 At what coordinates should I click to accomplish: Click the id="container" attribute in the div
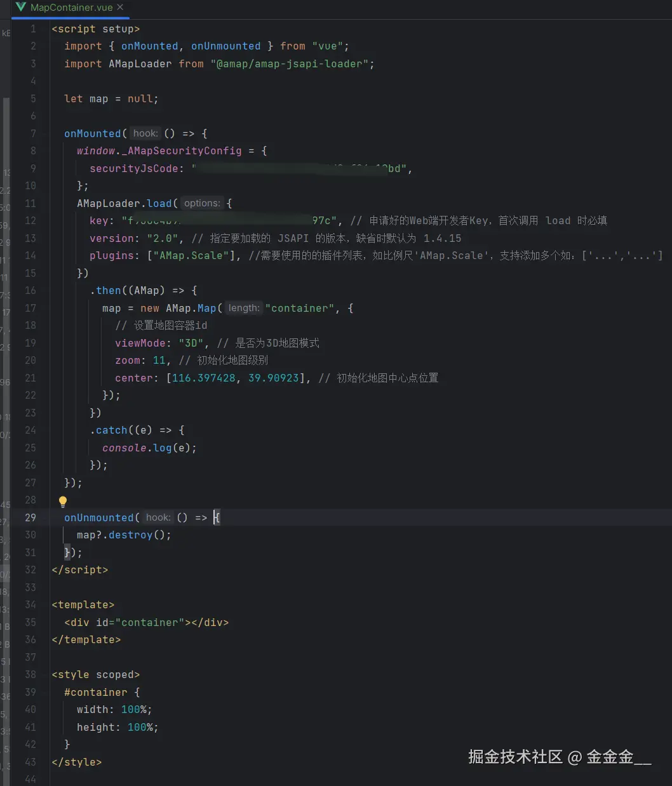(x=140, y=622)
